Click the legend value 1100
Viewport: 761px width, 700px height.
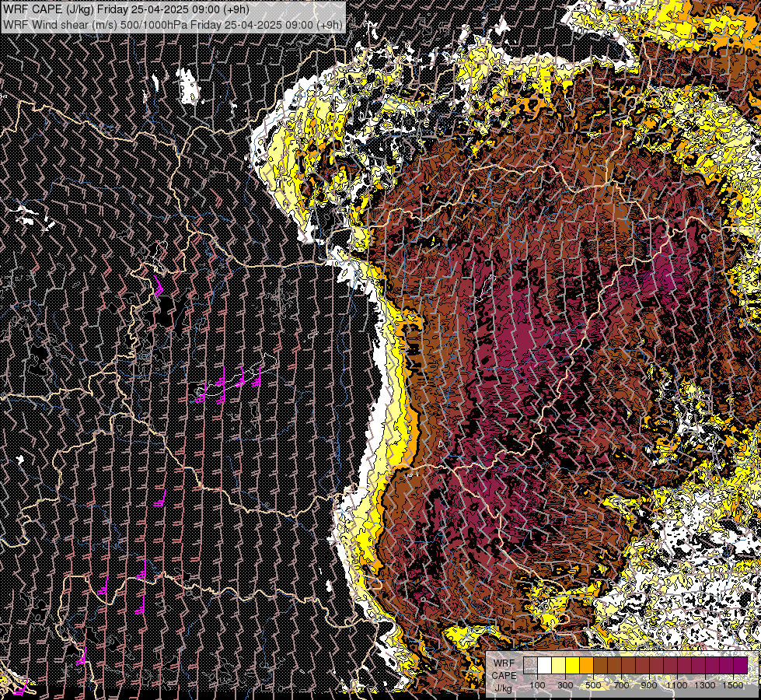point(676,685)
